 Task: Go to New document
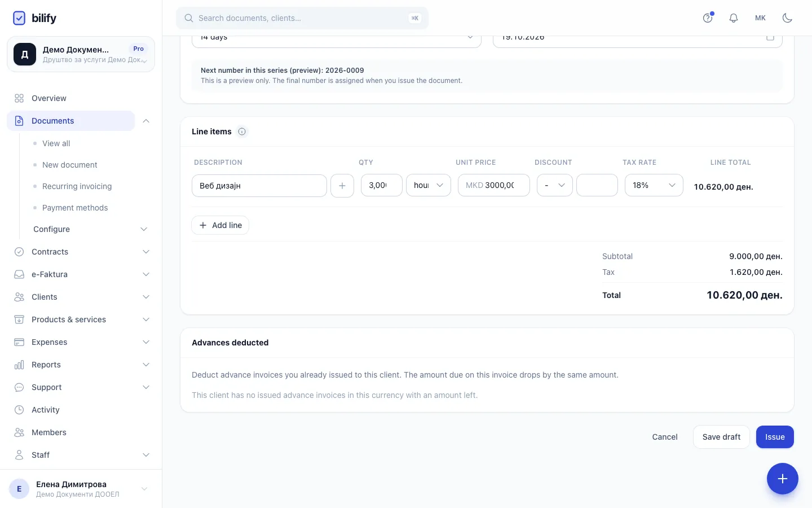coord(70,165)
